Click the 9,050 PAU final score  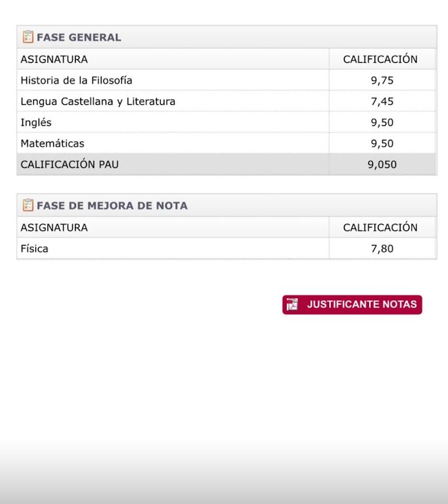tap(382, 165)
